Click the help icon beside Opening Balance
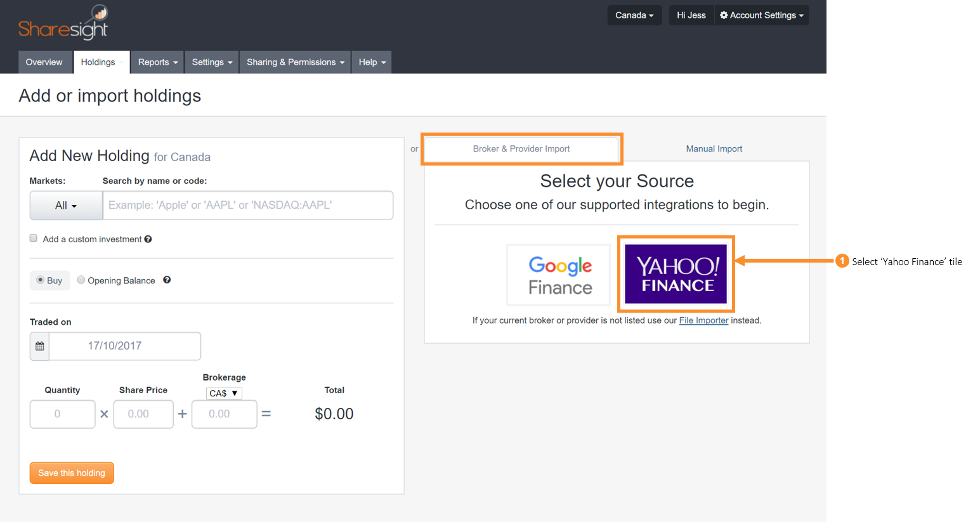The width and height of the screenshot is (980, 522). (166, 280)
